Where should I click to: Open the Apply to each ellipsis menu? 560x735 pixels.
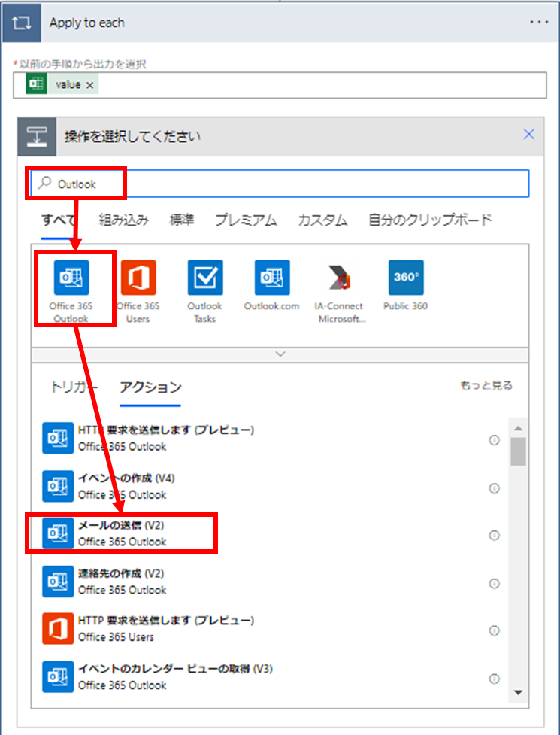[x=539, y=22]
